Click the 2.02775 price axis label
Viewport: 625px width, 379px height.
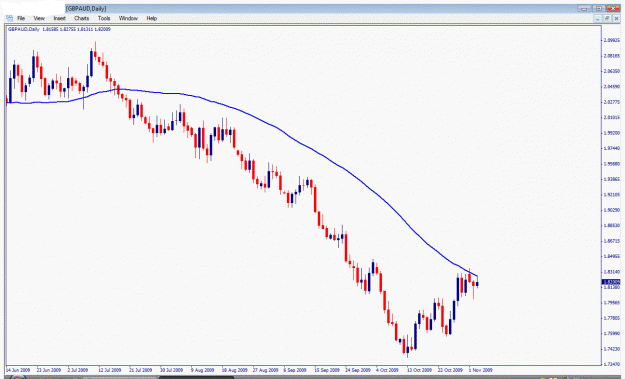coord(612,102)
